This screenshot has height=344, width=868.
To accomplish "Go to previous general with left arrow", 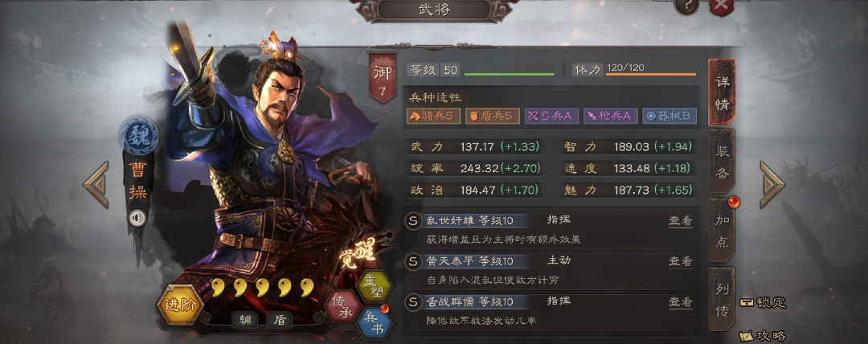I will coord(96,185).
